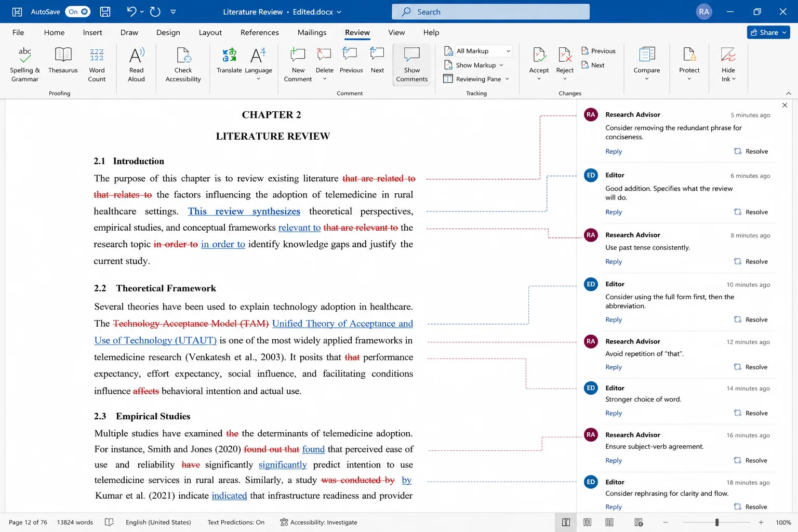
Task: Jump to Next change in Changes group
Action: point(593,65)
